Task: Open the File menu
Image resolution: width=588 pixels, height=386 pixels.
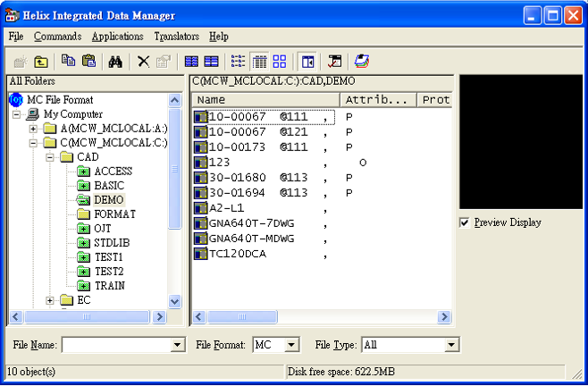Action: (x=16, y=37)
